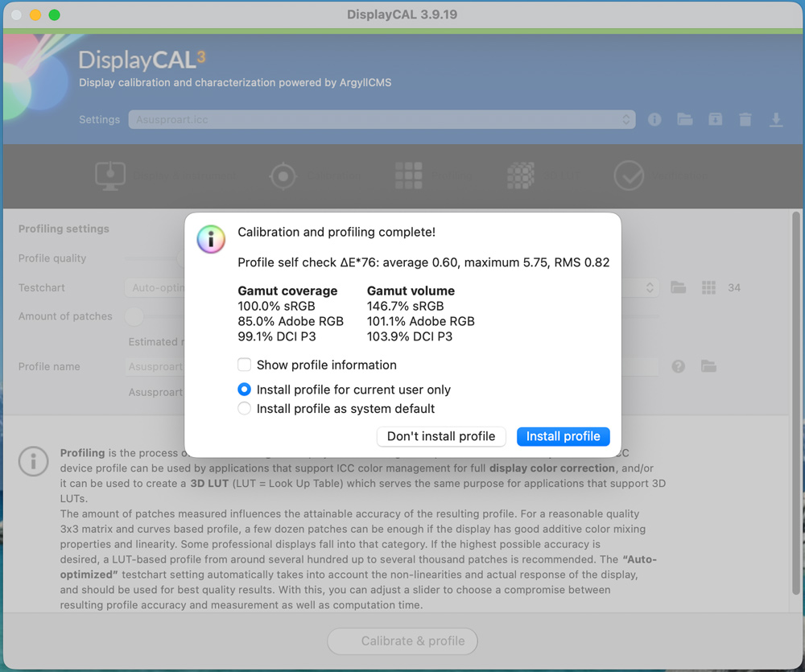Open the load settings folder icon

point(685,120)
